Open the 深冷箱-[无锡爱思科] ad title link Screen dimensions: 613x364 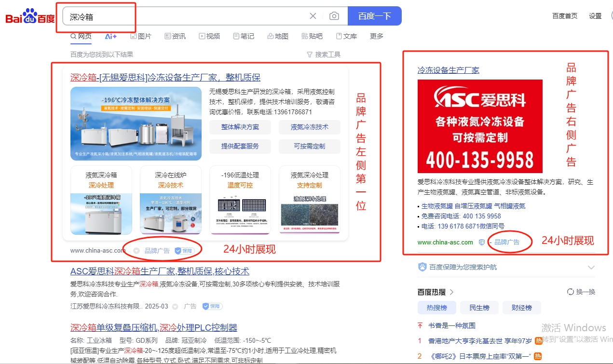[x=165, y=77]
